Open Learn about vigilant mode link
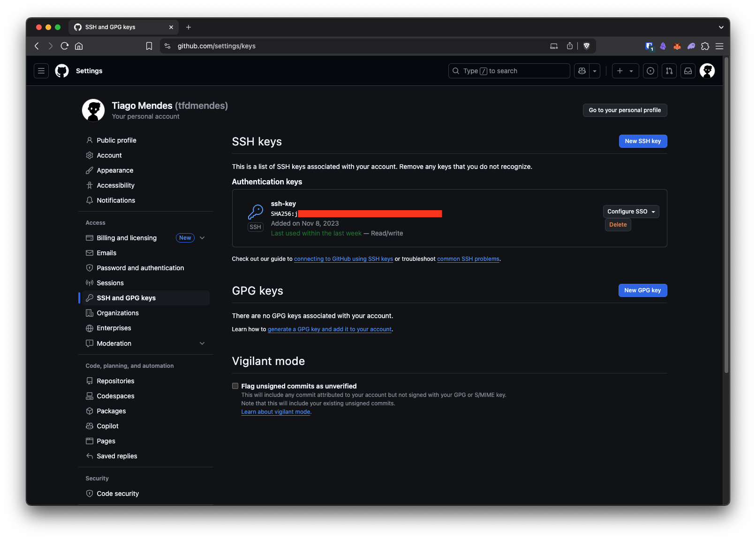 (276, 412)
